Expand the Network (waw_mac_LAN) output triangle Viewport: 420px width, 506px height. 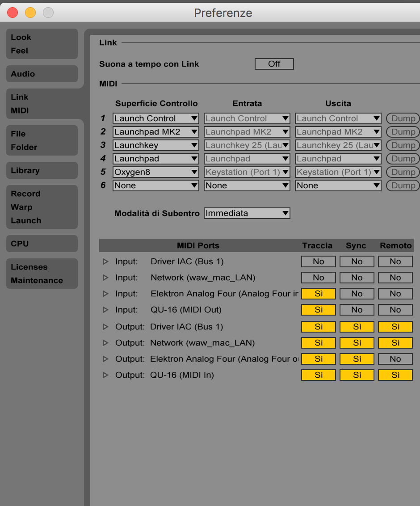tap(105, 343)
